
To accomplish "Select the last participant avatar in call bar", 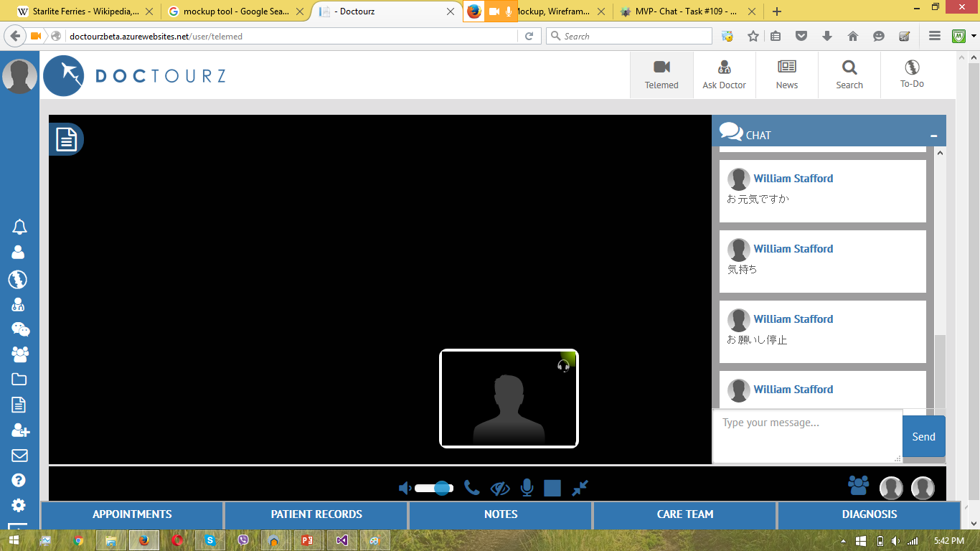I will 923,488.
